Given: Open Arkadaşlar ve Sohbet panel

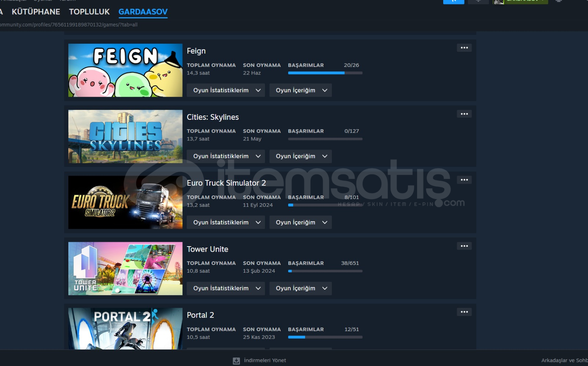Looking at the screenshot, I should click(x=564, y=360).
